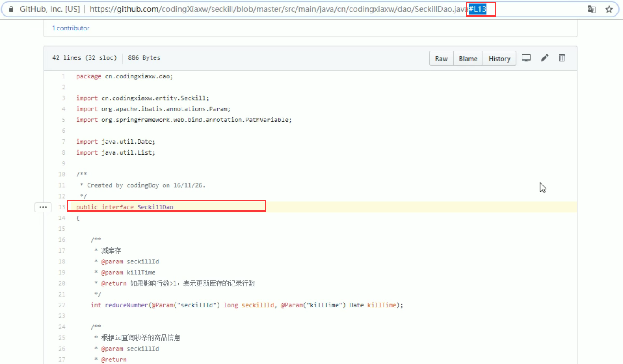Select line number 25

(x=62, y=337)
